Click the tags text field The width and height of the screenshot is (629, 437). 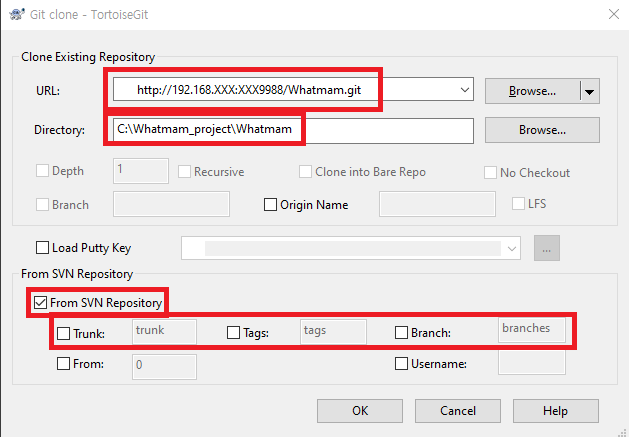333,332
